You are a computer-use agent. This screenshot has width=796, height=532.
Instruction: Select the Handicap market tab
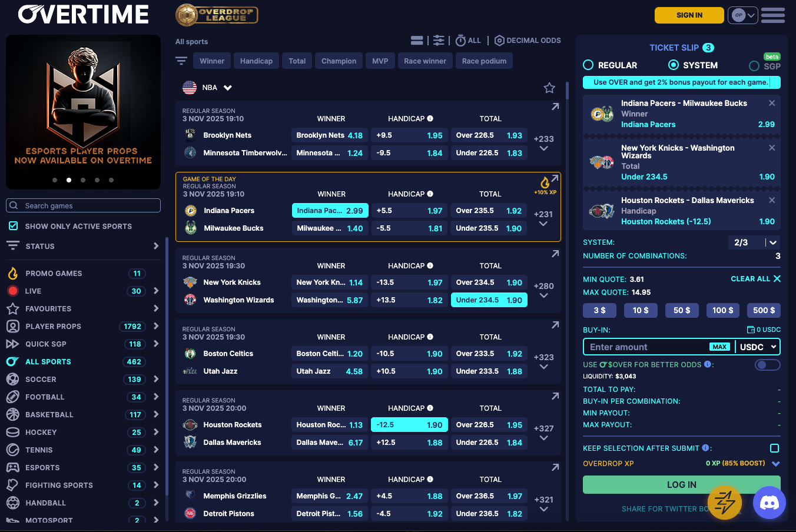[x=256, y=61]
